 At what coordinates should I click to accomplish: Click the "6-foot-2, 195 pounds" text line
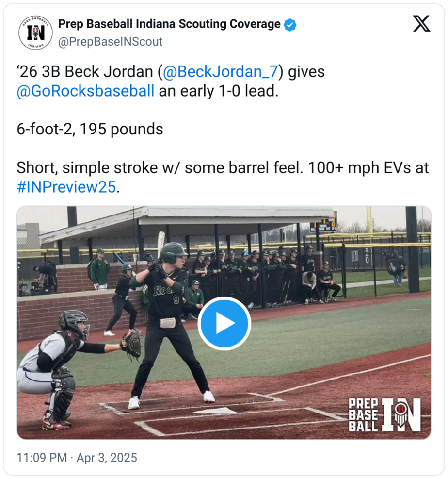tap(90, 130)
